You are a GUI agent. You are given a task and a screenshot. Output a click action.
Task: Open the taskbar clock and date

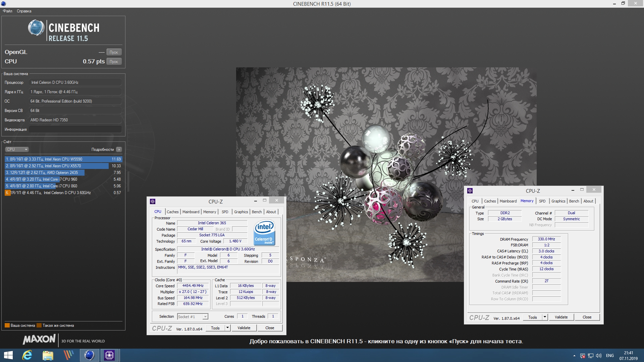629,356
